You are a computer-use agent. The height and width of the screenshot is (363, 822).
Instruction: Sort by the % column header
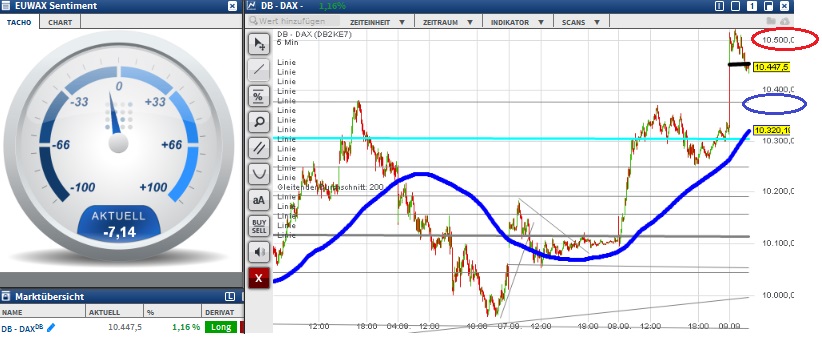(x=173, y=312)
